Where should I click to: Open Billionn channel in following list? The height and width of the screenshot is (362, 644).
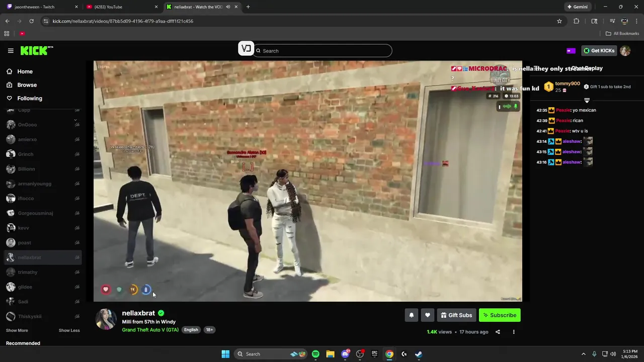[43, 169]
